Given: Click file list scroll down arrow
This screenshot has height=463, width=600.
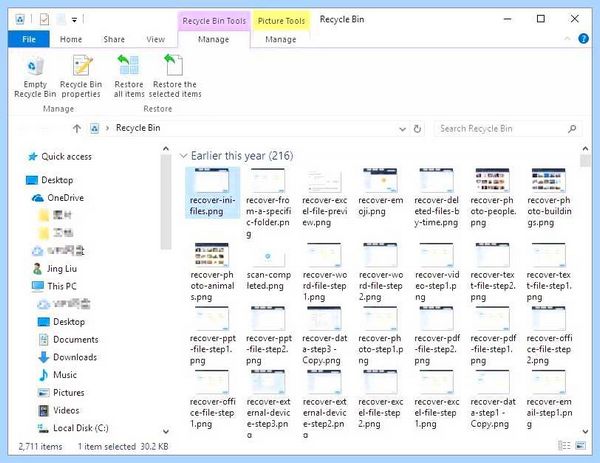Looking at the screenshot, I should click(585, 432).
